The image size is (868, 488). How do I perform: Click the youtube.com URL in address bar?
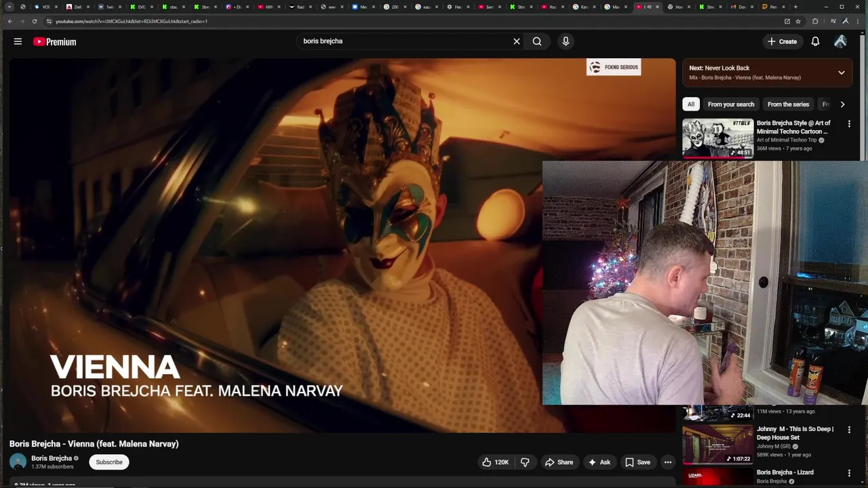[x=131, y=21]
